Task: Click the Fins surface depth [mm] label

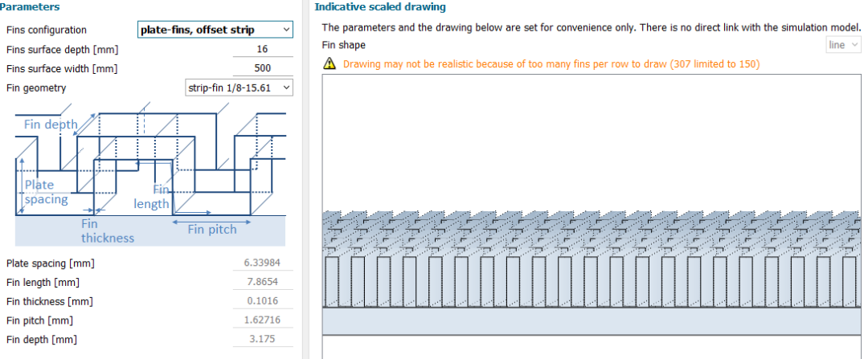Action: click(62, 49)
